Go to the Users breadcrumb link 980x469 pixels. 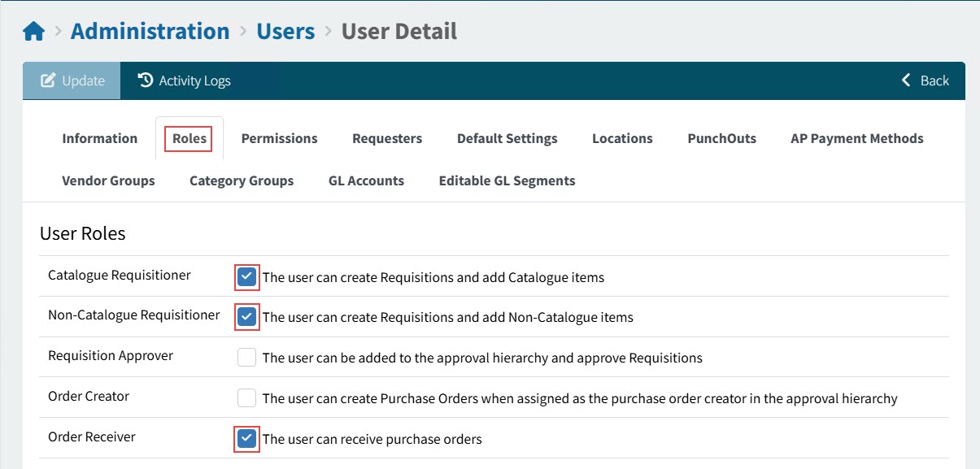[x=285, y=30]
